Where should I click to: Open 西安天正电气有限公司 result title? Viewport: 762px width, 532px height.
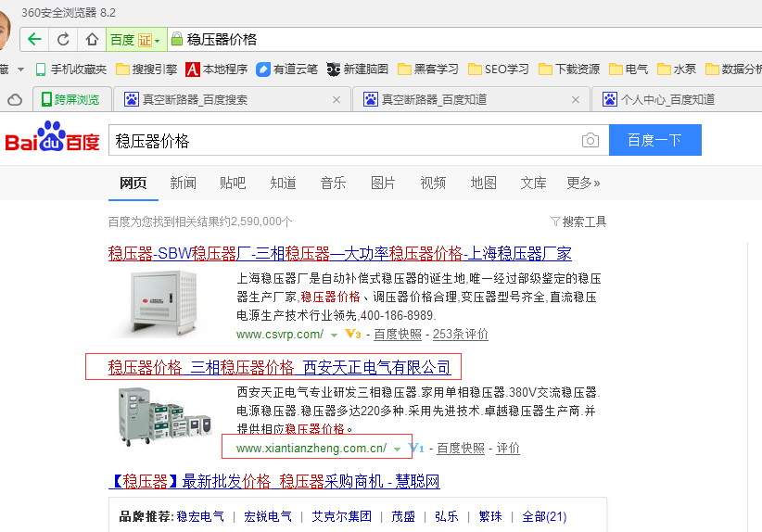pyautogui.click(x=279, y=367)
